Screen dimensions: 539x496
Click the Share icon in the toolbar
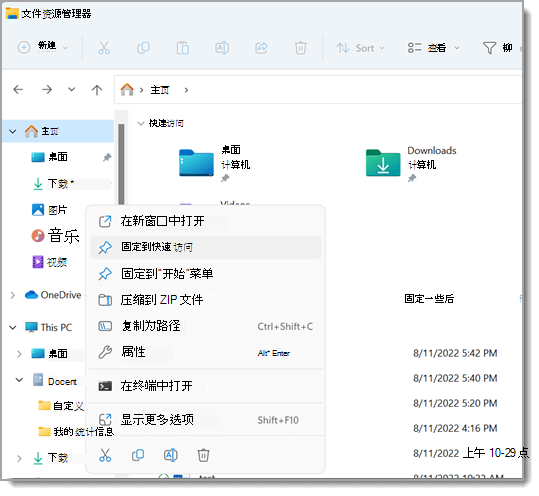tap(261, 48)
